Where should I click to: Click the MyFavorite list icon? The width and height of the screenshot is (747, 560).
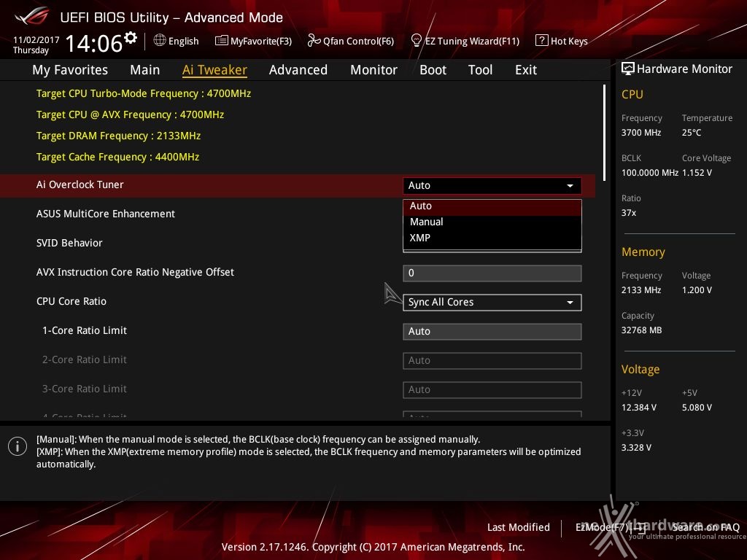222,41
